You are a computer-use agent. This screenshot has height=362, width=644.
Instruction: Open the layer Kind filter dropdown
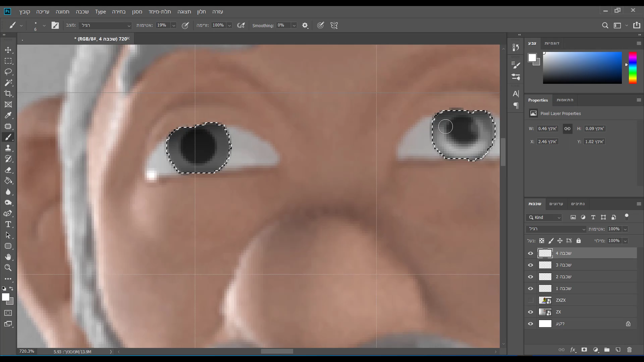pos(544,218)
